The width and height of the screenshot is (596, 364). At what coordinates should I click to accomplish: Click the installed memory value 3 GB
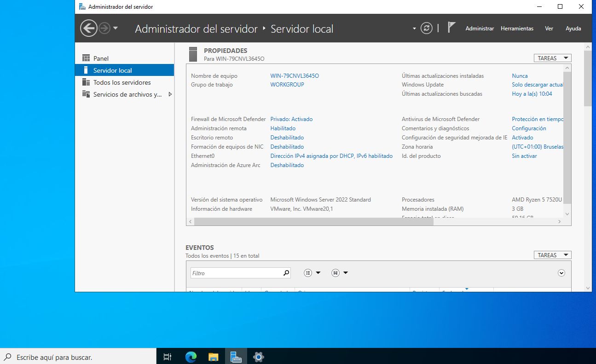click(518, 209)
